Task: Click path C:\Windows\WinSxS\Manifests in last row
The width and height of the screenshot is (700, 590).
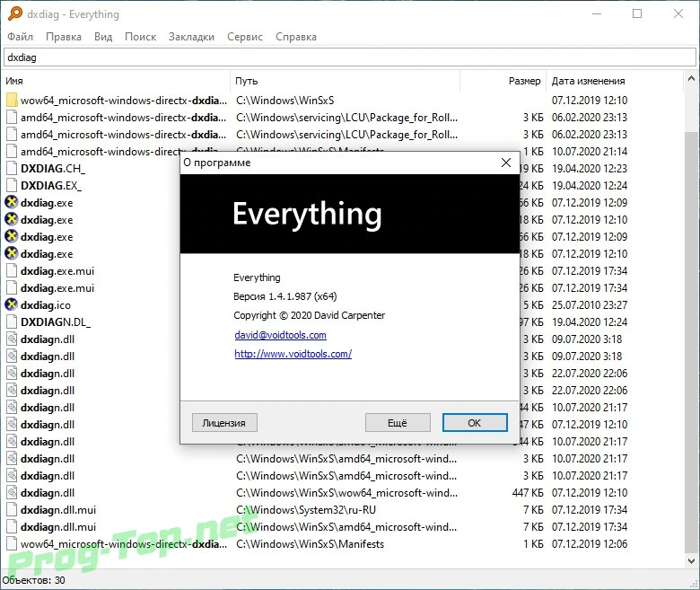Action: pos(310,543)
